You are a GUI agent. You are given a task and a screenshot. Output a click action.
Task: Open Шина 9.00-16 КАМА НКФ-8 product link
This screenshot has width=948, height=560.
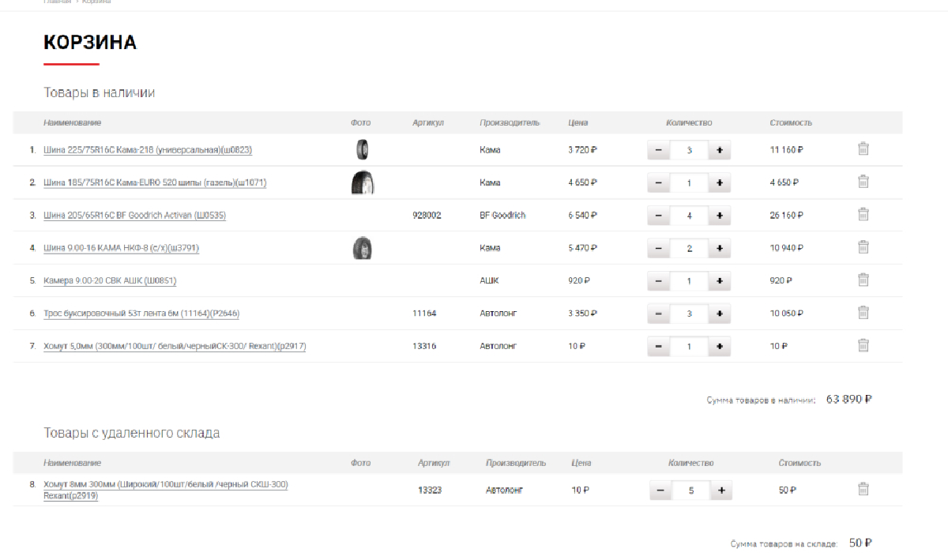pyautogui.click(x=121, y=248)
